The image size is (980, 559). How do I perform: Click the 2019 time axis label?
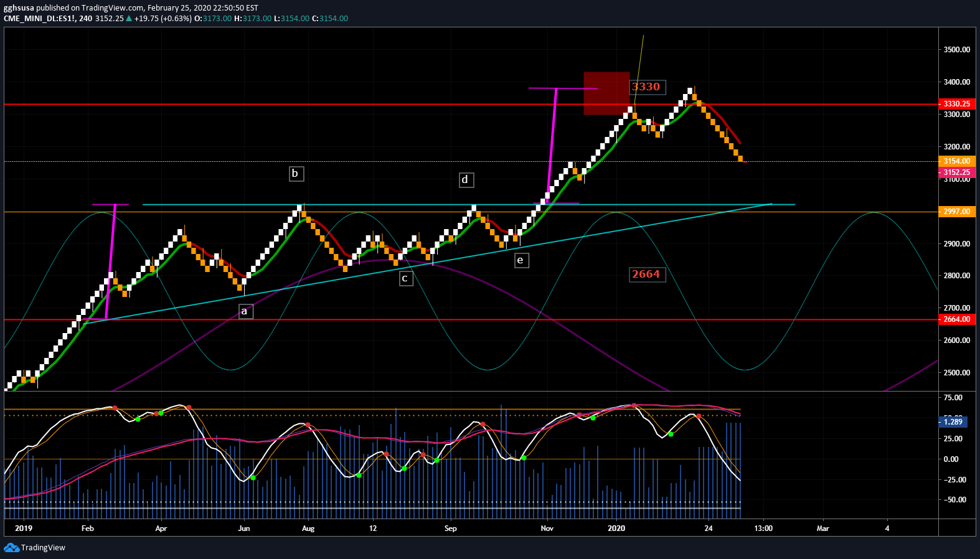point(24,528)
